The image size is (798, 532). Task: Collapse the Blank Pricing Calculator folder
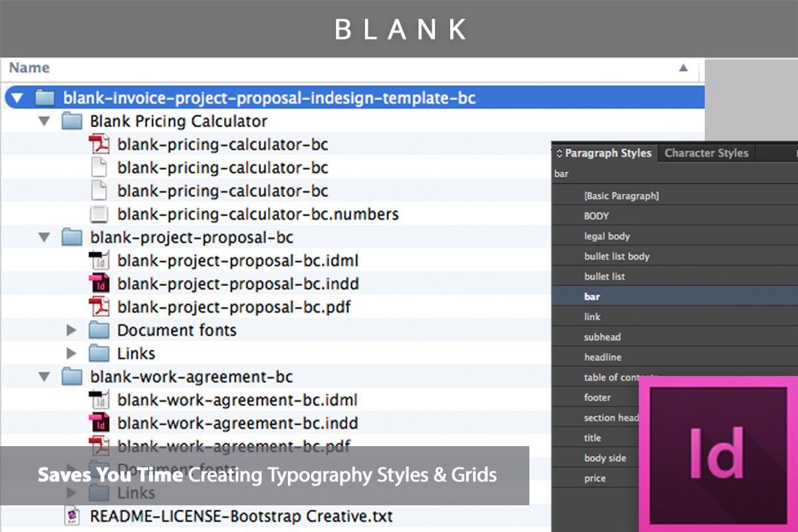[44, 122]
